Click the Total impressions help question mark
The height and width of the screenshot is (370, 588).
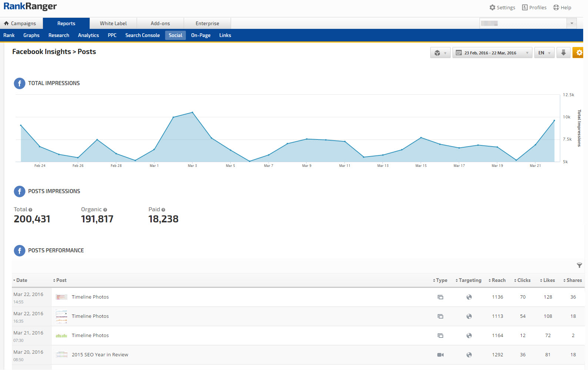tap(30, 210)
